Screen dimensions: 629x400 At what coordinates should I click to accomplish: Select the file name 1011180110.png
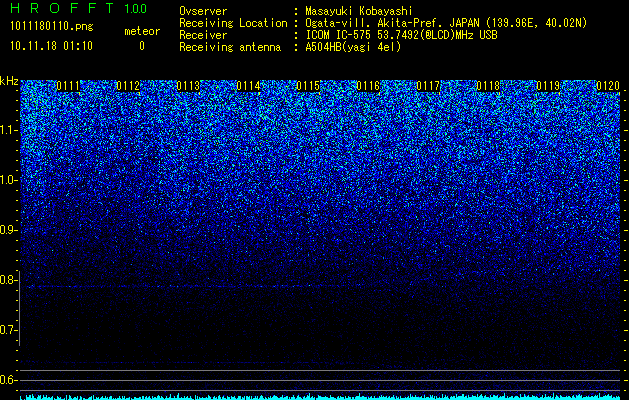[x=52, y=26]
